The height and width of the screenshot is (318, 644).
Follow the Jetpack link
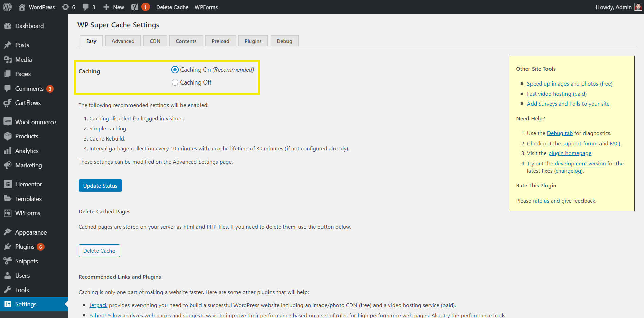pos(98,305)
